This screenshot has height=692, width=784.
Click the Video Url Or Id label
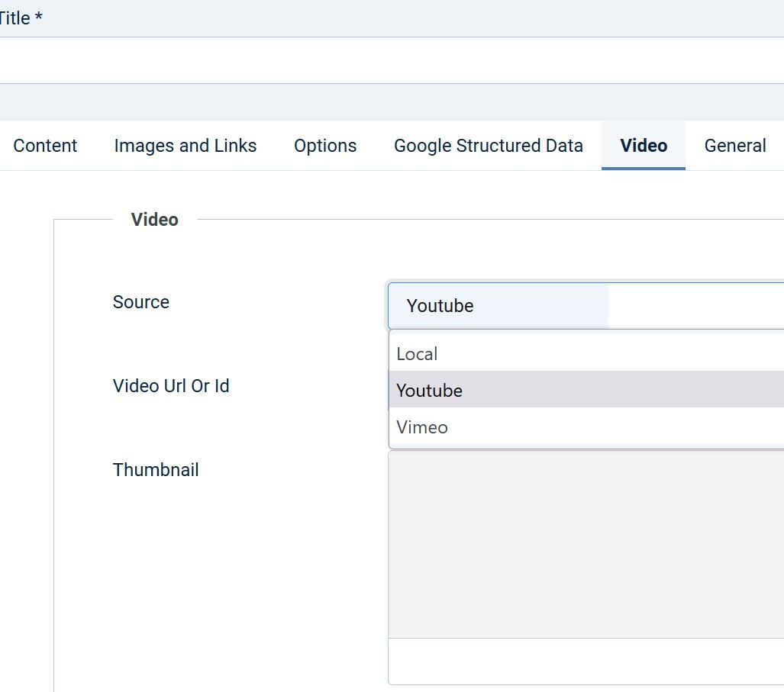[171, 386]
